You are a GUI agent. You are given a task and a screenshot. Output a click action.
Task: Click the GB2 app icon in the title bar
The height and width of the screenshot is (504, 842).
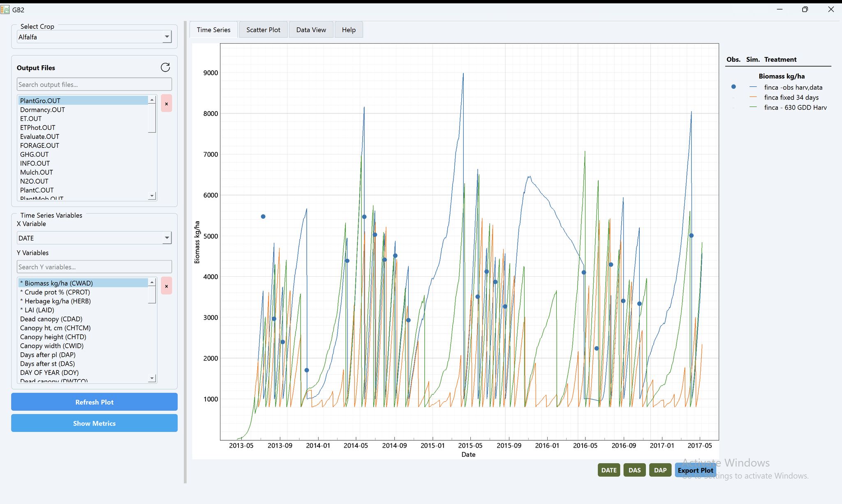[x=6, y=9]
